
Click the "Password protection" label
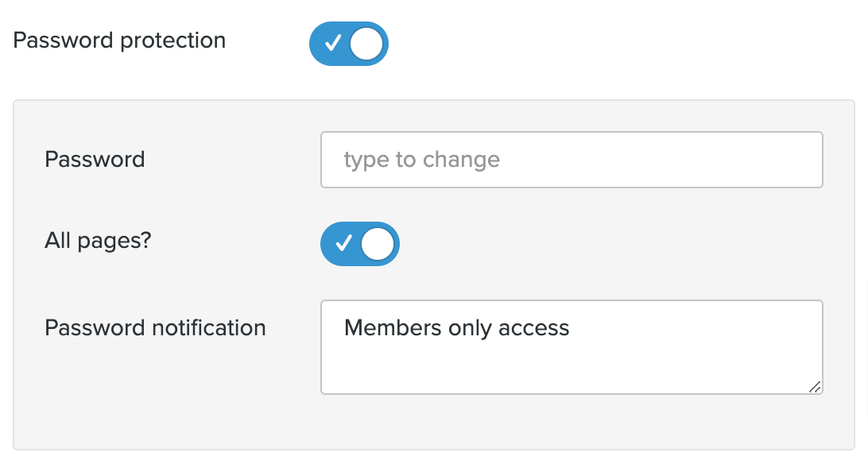point(119,41)
